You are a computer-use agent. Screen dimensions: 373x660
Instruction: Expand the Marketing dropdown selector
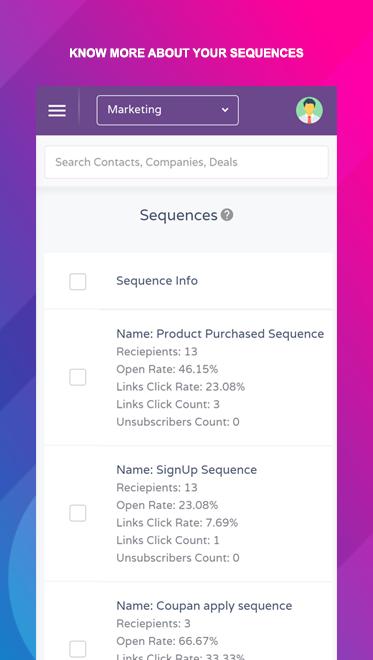(x=168, y=110)
